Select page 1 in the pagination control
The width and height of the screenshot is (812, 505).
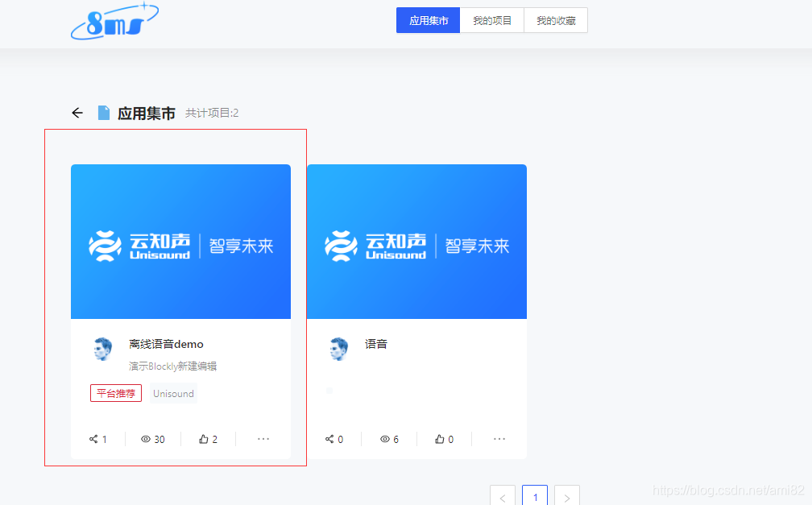click(x=534, y=496)
